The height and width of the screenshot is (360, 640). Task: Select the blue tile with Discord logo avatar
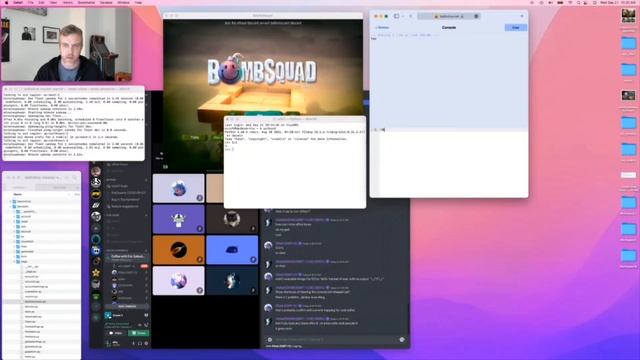(x=232, y=250)
